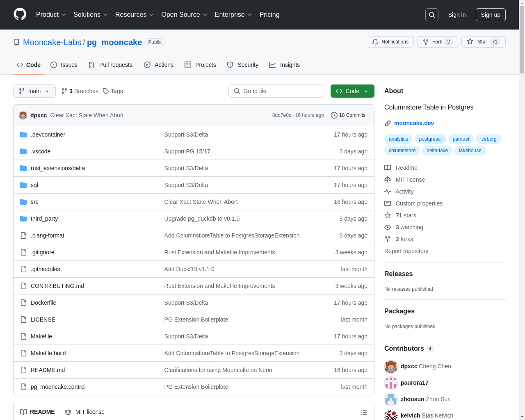Click the tag icon beside Tags
Screen dimensions: 525x420
click(x=106, y=91)
